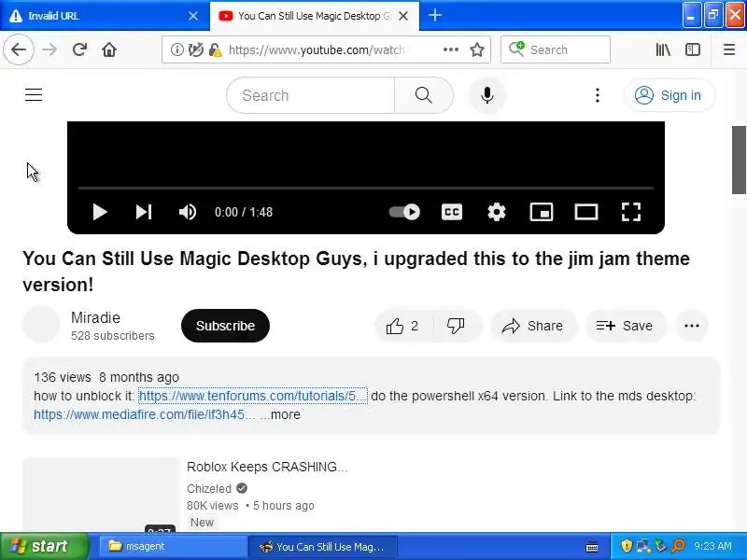Open the mediafire file link

click(145, 414)
